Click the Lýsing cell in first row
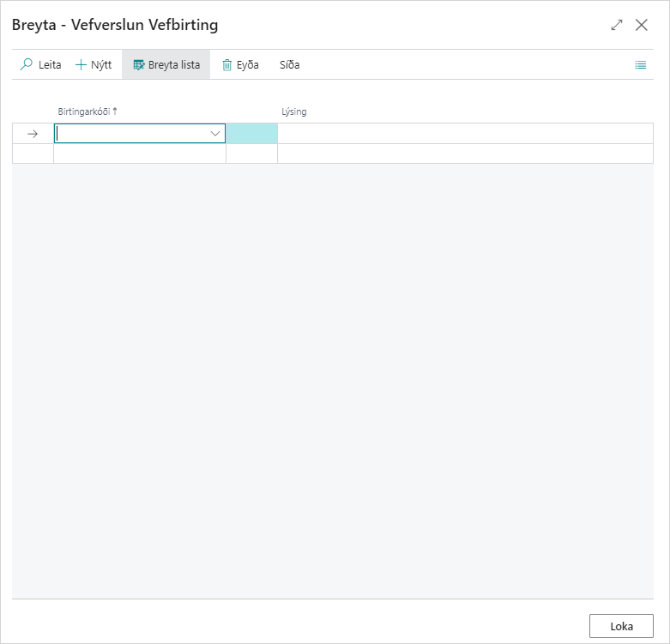The height and width of the screenshot is (644, 670). [465, 134]
